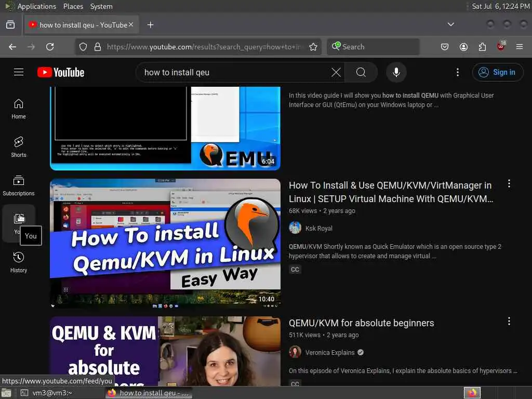Click the show desktop button in taskbar
Screen dimensions: 532x399
6,393
